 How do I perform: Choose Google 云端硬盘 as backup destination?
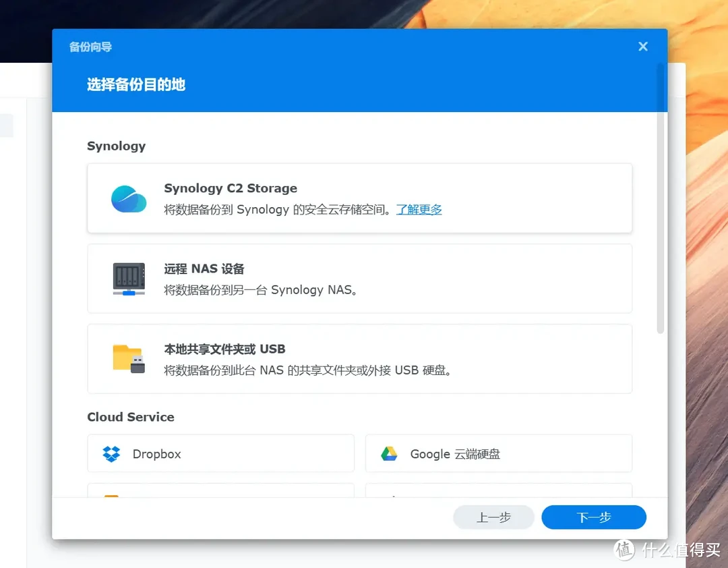click(498, 453)
